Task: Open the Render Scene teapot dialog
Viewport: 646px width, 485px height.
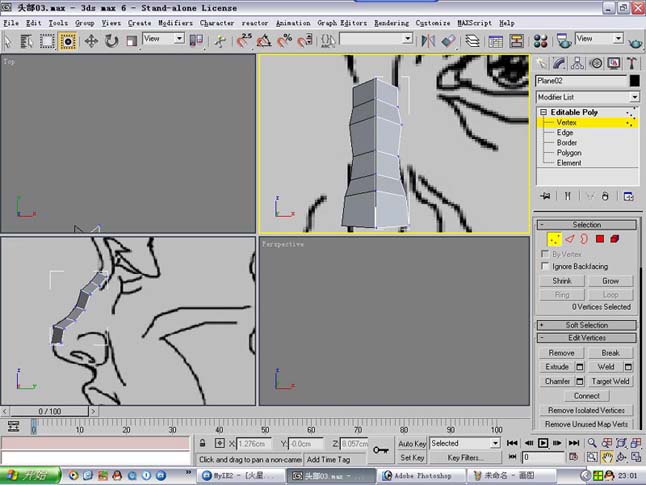Action: (x=564, y=41)
